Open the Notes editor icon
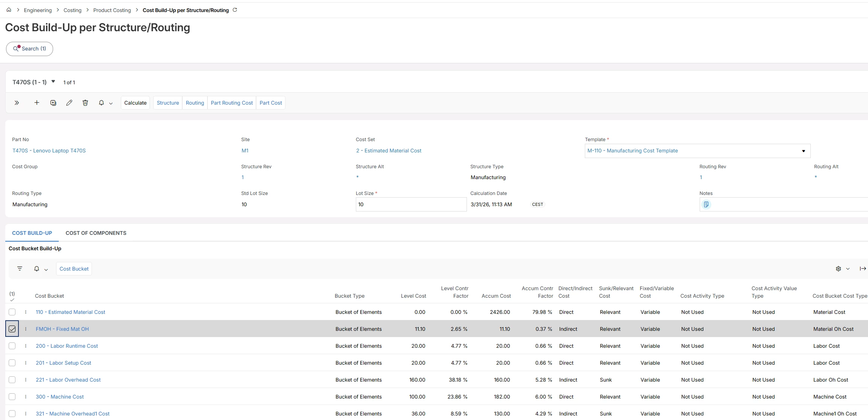868x420 pixels. click(x=706, y=204)
